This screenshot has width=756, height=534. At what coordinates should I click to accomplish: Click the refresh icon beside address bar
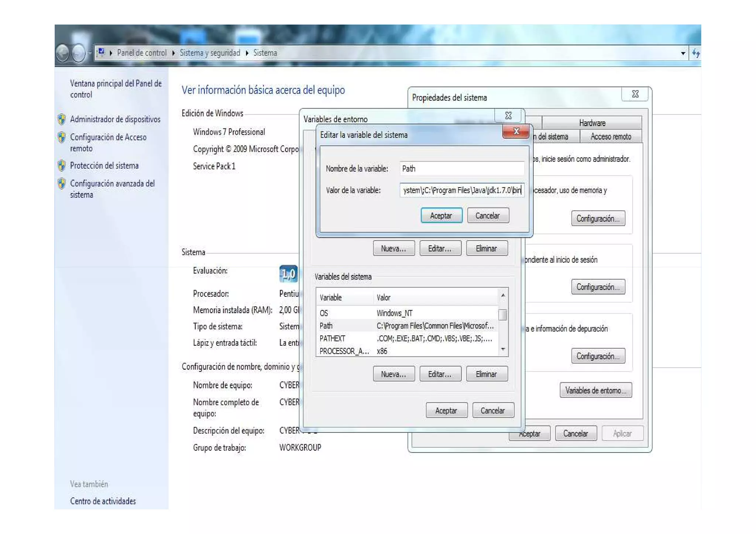pyautogui.click(x=695, y=53)
